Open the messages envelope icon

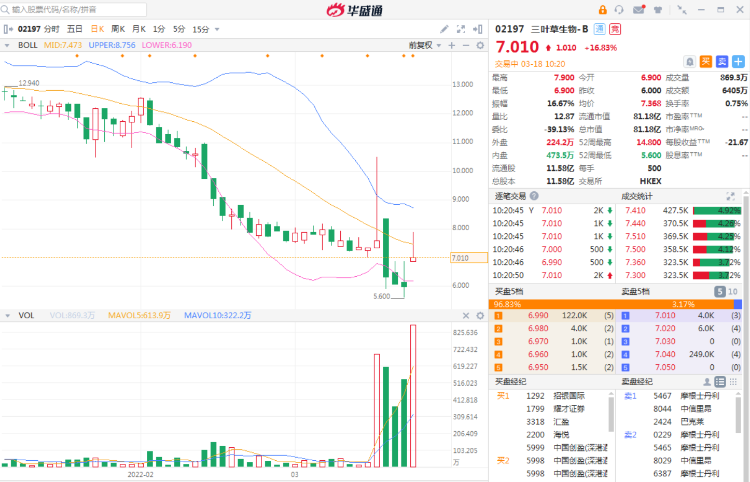(639, 10)
